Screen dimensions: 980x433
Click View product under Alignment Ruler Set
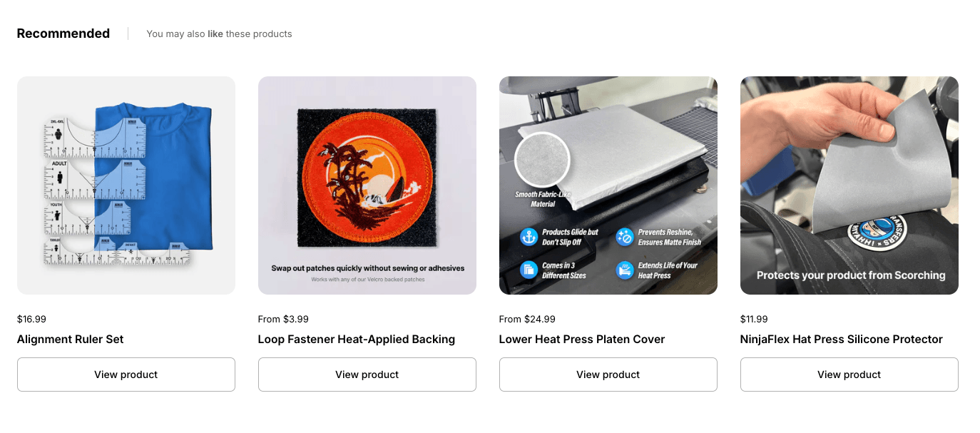point(126,375)
